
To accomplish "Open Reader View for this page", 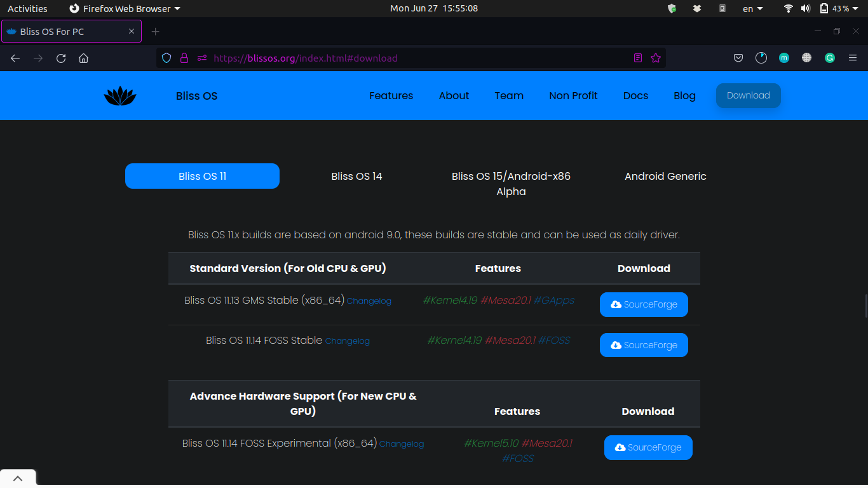I will tap(637, 58).
